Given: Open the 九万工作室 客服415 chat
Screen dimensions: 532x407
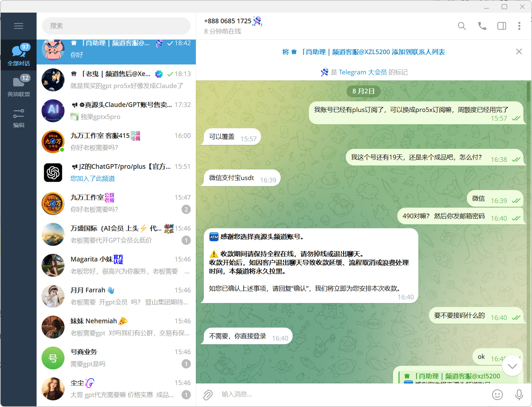Looking at the screenshot, I should 116,142.
